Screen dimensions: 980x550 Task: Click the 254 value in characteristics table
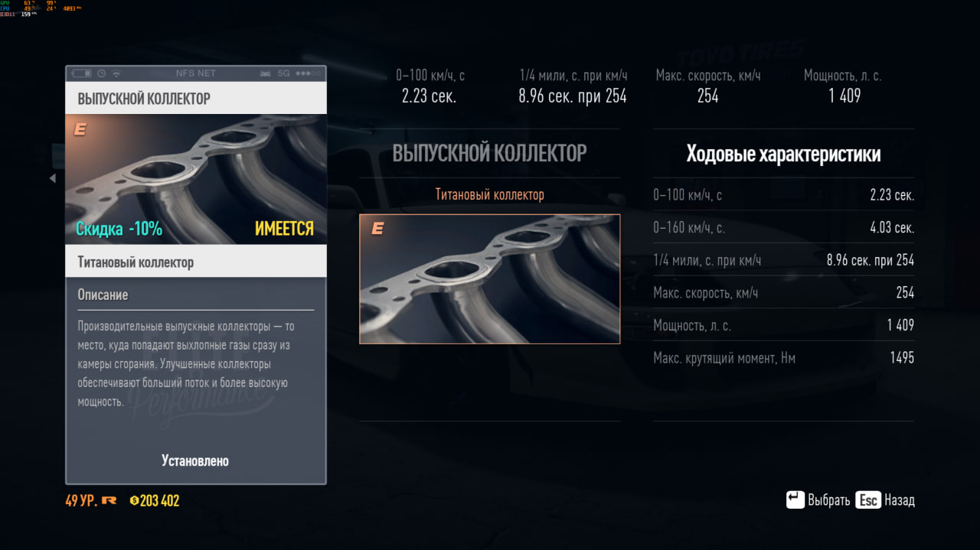tap(905, 293)
